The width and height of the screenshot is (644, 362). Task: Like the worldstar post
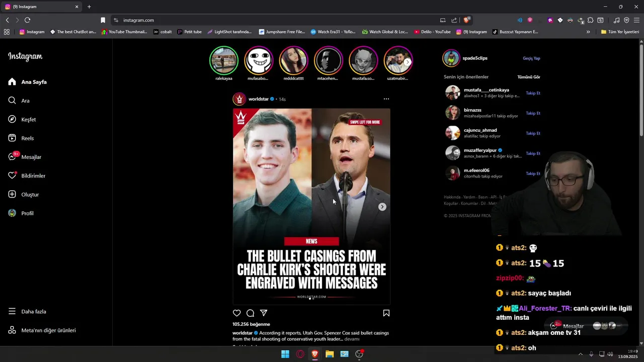[237, 313]
